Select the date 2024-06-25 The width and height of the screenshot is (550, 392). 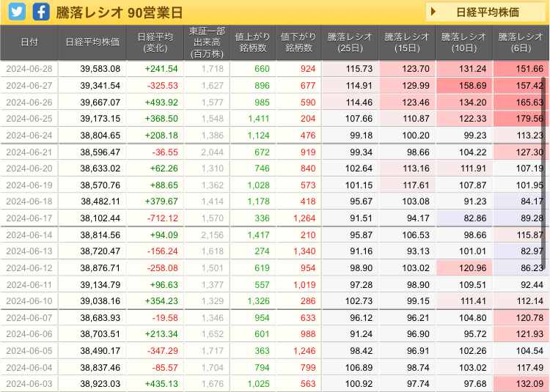tap(29, 119)
